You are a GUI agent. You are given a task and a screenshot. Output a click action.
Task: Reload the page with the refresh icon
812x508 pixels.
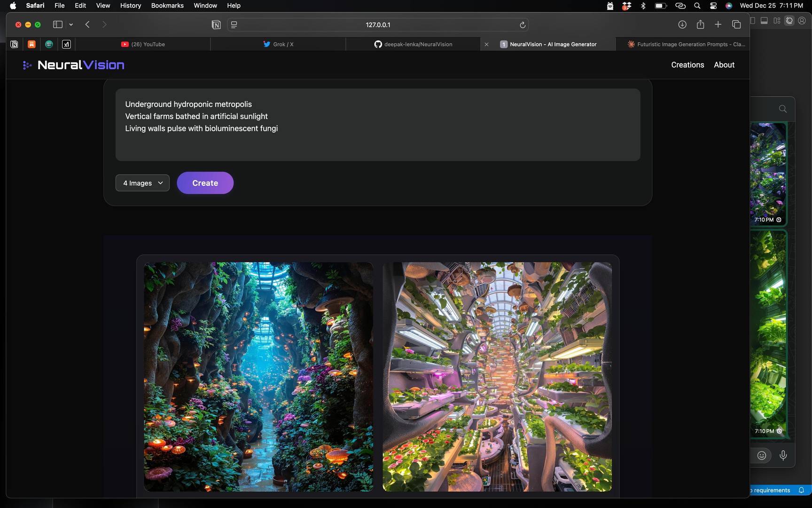[x=522, y=24]
